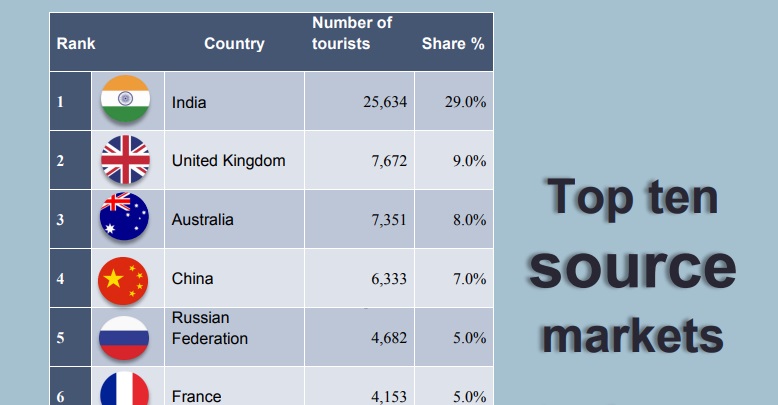Click Australia's 8.0% share value
Image resolution: width=778 pixels, height=405 pixels.
point(468,219)
